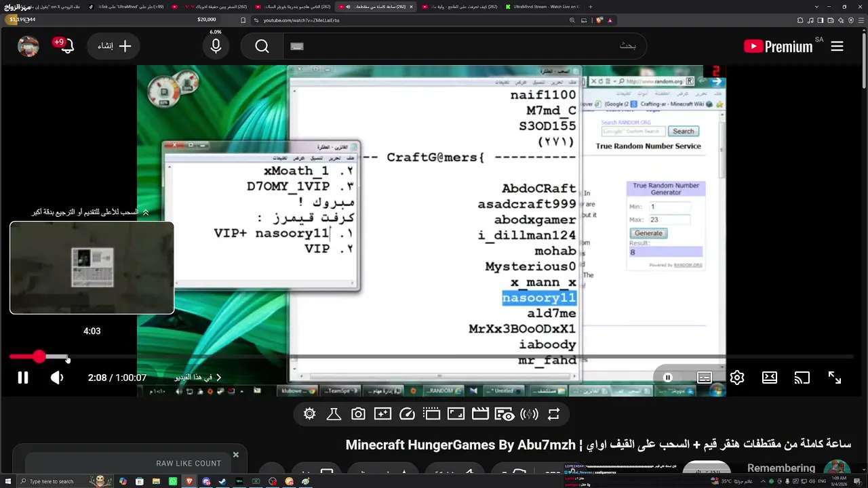Click the flask experiment icon
The width and height of the screenshot is (868, 488).
[334, 414]
